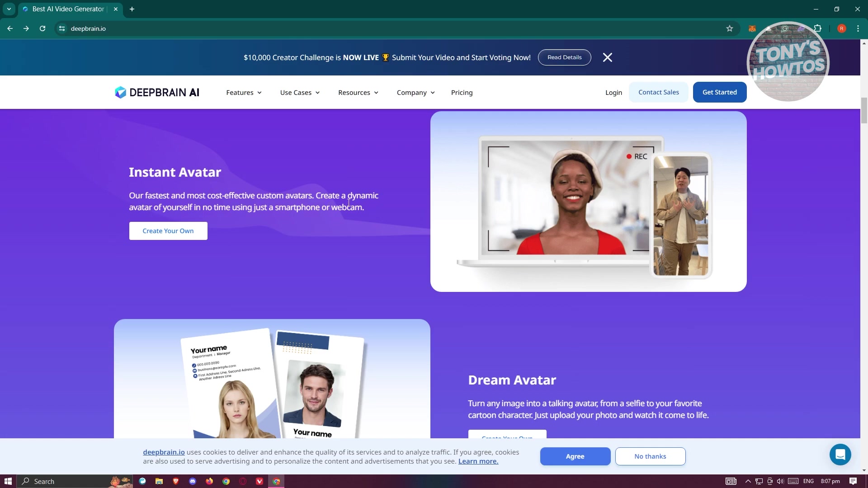Show hidden system tray icons
Image resolution: width=868 pixels, height=488 pixels.
coord(748,481)
